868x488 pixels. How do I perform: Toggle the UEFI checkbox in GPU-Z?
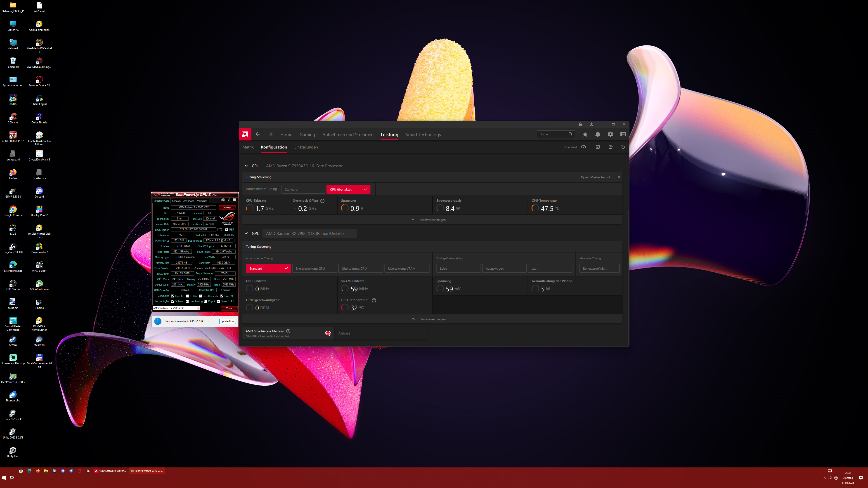click(x=226, y=229)
